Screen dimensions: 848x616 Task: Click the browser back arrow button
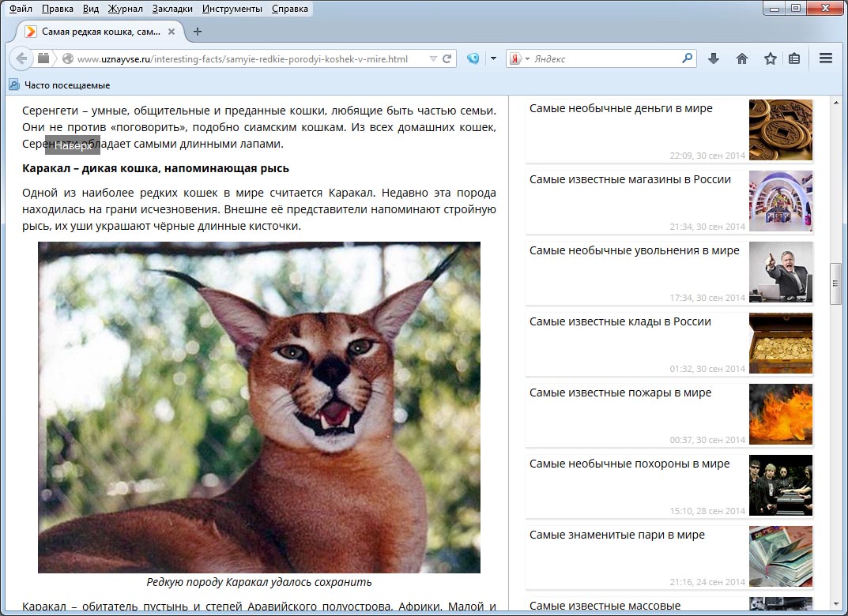[x=21, y=58]
